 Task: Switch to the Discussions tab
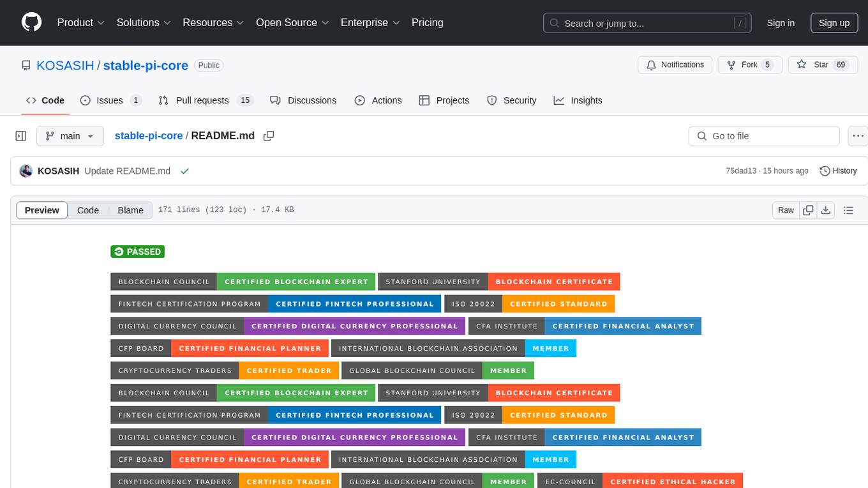pyautogui.click(x=303, y=100)
